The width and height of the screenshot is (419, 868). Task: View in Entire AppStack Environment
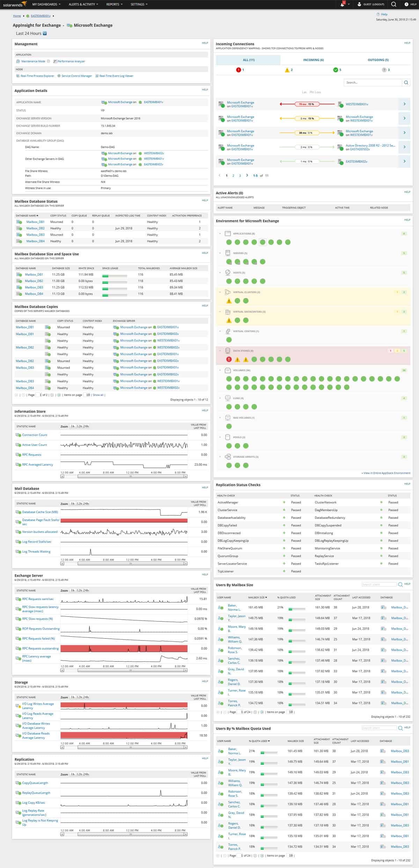click(x=386, y=473)
